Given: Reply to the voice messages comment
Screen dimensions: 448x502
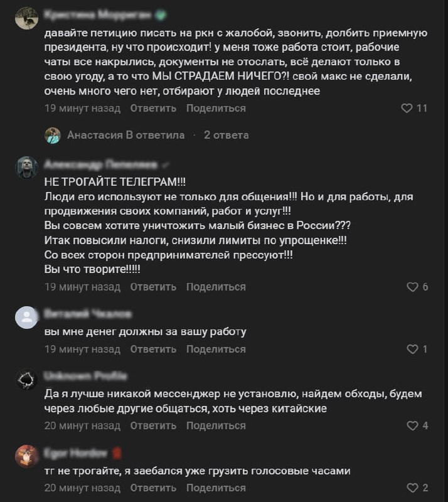Looking at the screenshot, I should point(153,488).
